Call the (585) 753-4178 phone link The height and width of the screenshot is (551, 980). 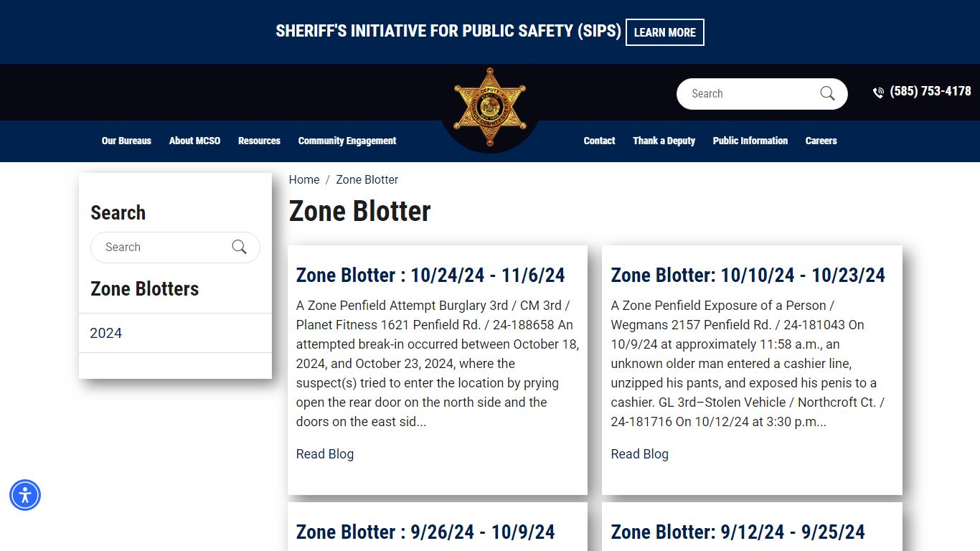(930, 91)
